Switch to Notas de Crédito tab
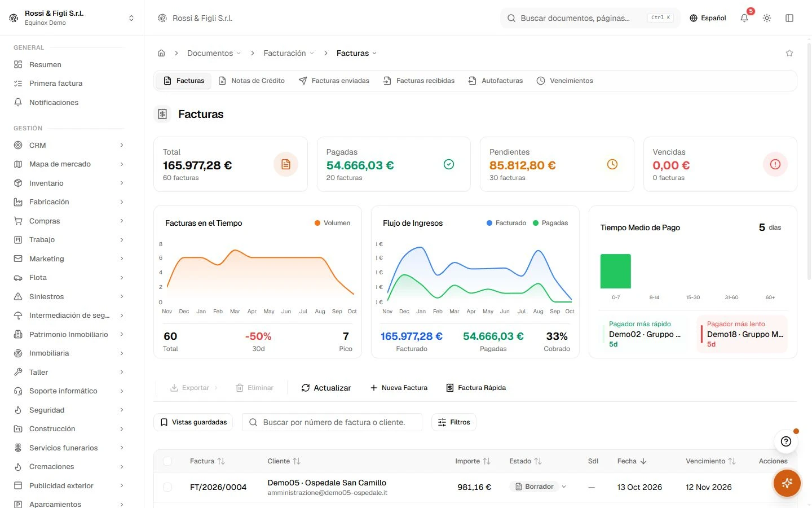This screenshot has height=508, width=812. pos(251,81)
